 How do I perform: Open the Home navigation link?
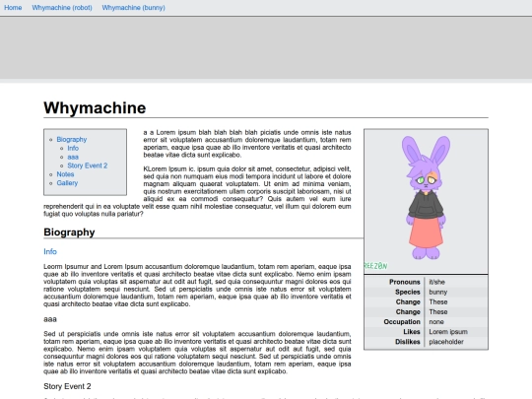coord(13,8)
